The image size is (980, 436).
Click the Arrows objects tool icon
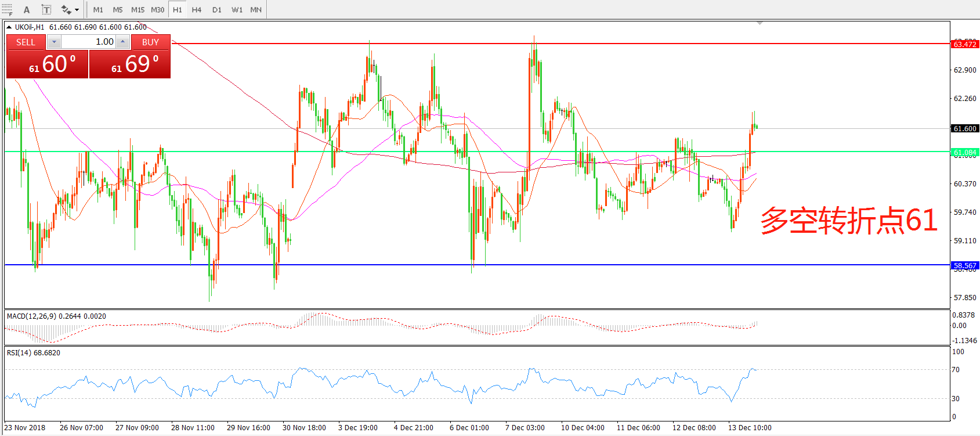(66, 10)
